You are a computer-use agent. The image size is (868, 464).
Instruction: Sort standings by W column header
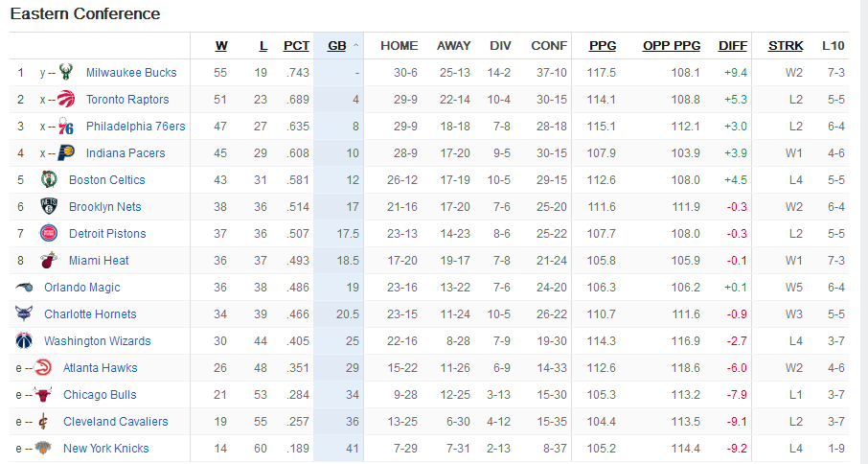(x=221, y=46)
